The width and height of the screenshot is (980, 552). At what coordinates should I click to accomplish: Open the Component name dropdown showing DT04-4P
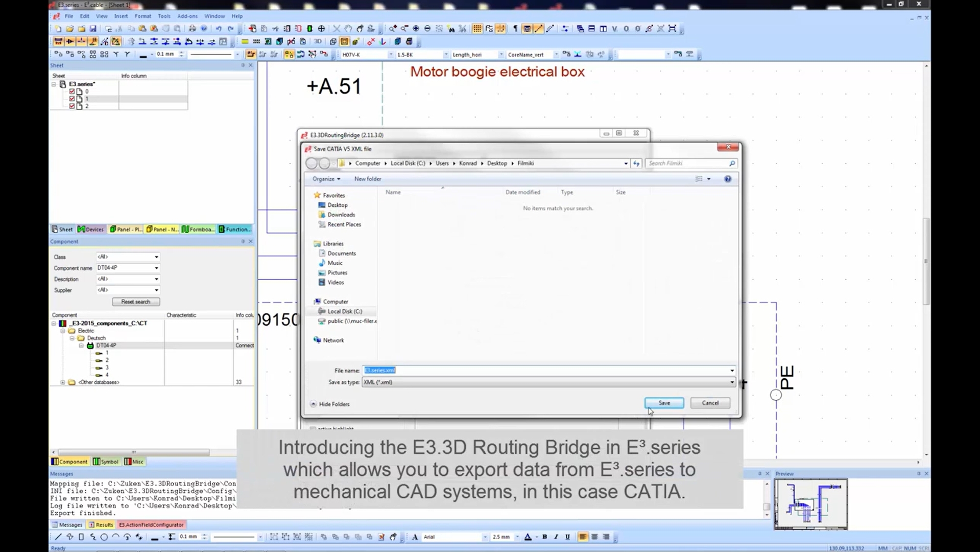pyautogui.click(x=156, y=267)
